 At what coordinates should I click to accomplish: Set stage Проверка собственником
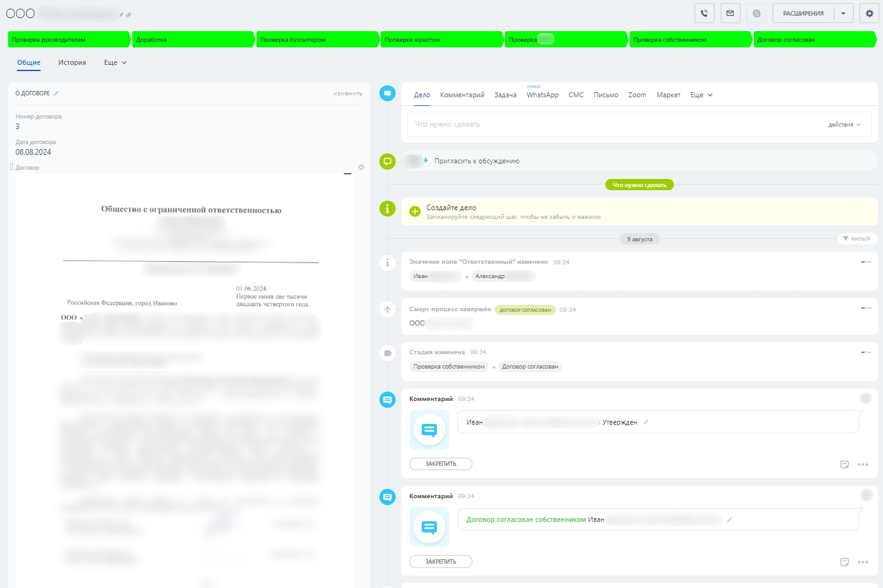690,39
